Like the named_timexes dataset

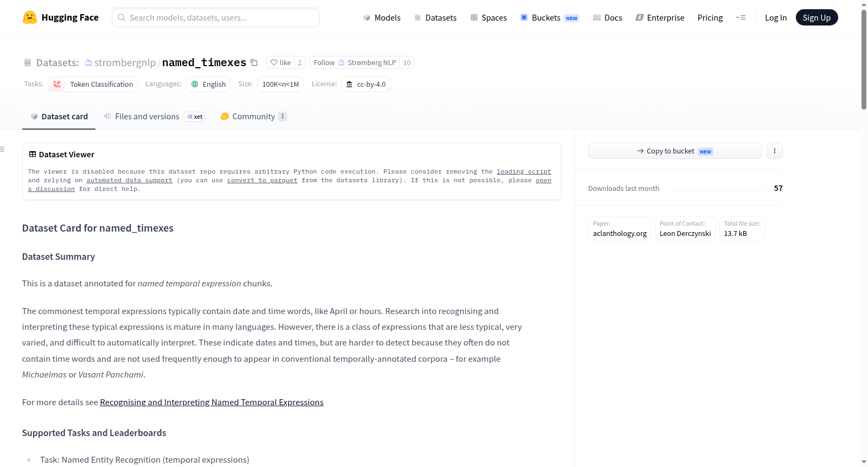[x=280, y=62]
